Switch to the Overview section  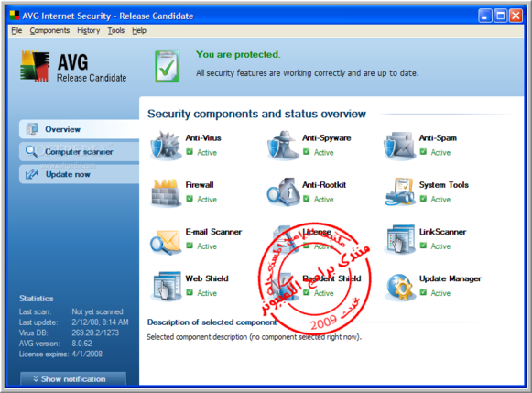(x=79, y=129)
